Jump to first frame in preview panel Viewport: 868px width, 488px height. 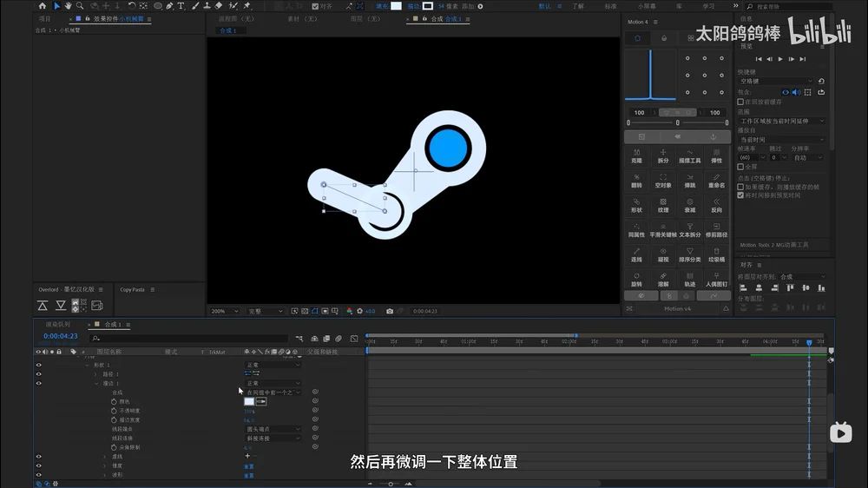pos(759,59)
